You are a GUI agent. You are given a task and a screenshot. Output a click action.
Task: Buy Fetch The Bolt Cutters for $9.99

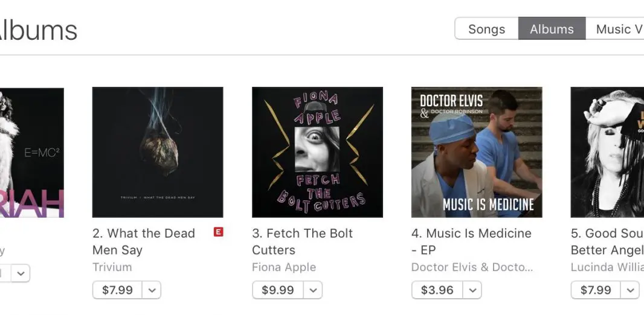click(277, 290)
